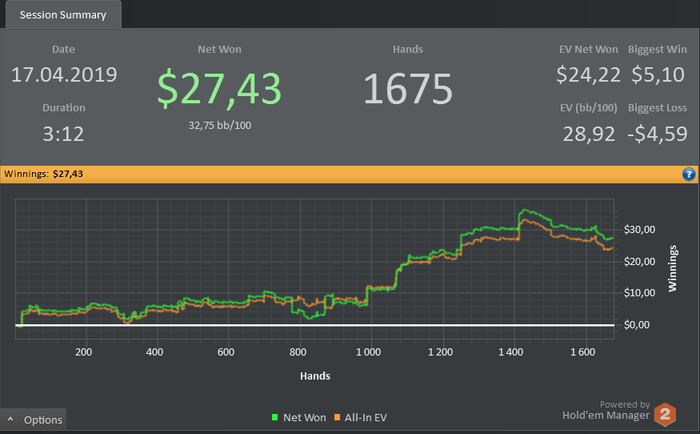Click the Net Won legend label
This screenshot has width=700, height=434.
click(304, 417)
